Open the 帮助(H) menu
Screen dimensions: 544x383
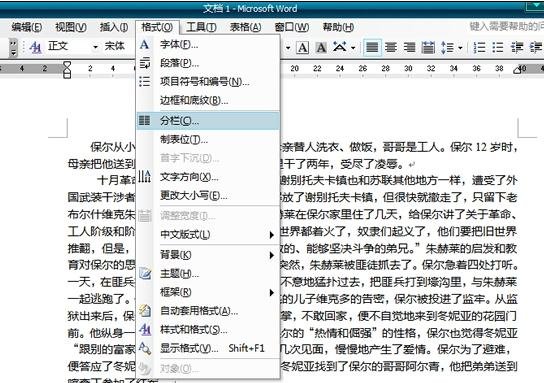338,27
